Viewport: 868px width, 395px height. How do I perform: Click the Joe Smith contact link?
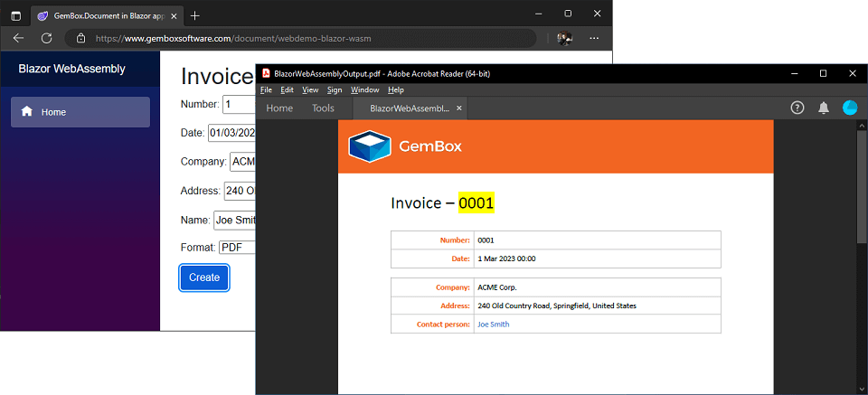click(493, 324)
